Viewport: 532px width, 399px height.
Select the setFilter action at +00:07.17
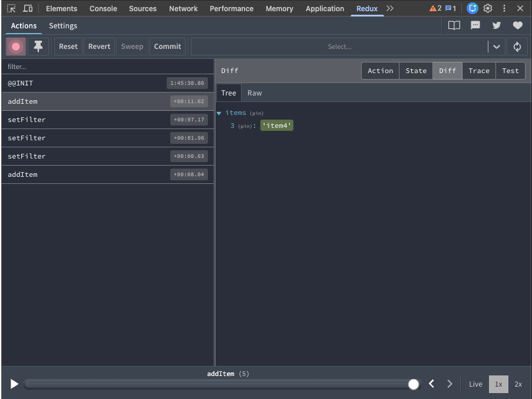(x=108, y=120)
